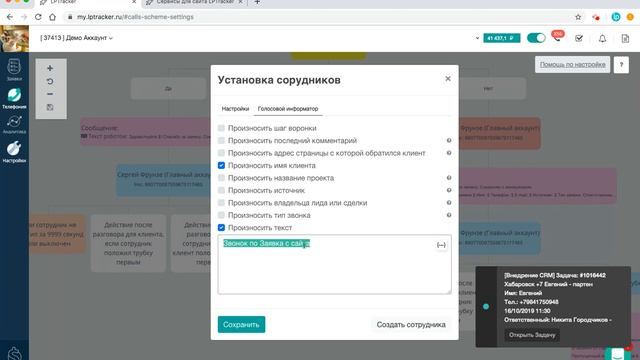
Task: Open a new browser tab
Action: coord(257,2)
